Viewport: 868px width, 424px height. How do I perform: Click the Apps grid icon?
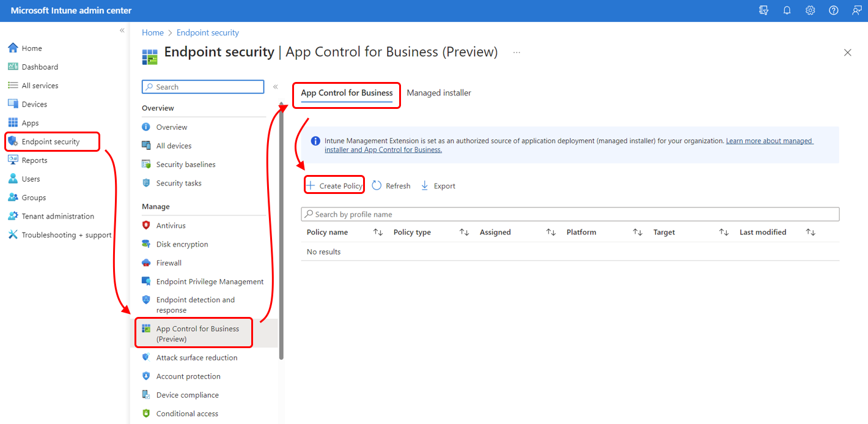tap(13, 122)
